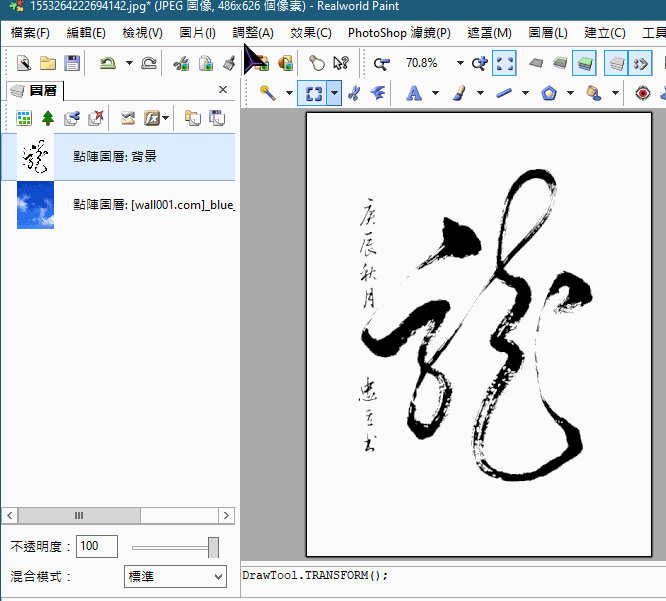Viewport: 666px width, 601px height.
Task: Close the layers panel with the X
Action: pyautogui.click(x=223, y=90)
